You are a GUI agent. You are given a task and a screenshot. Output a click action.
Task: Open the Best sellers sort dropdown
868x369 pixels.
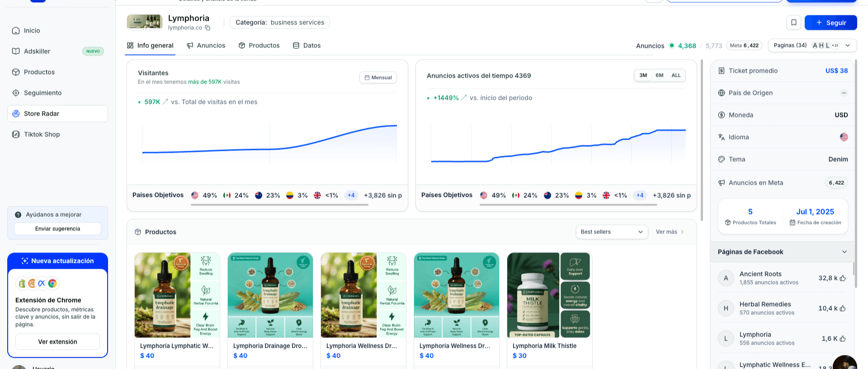tap(612, 232)
